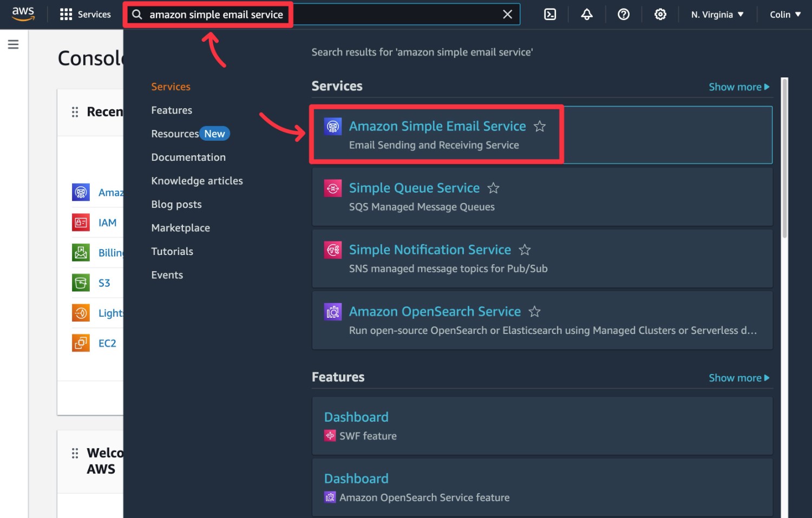Select the Events category
The height and width of the screenshot is (518, 812).
pos(167,275)
